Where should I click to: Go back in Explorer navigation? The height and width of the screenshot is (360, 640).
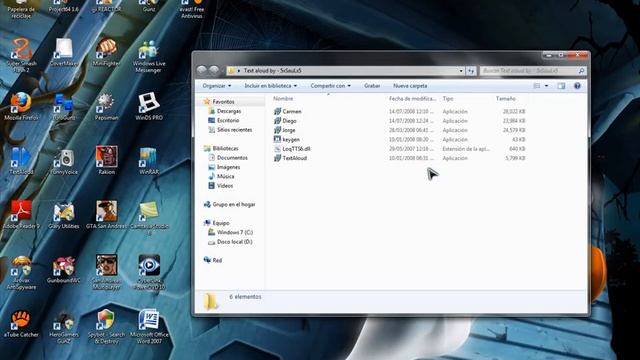(x=202, y=70)
